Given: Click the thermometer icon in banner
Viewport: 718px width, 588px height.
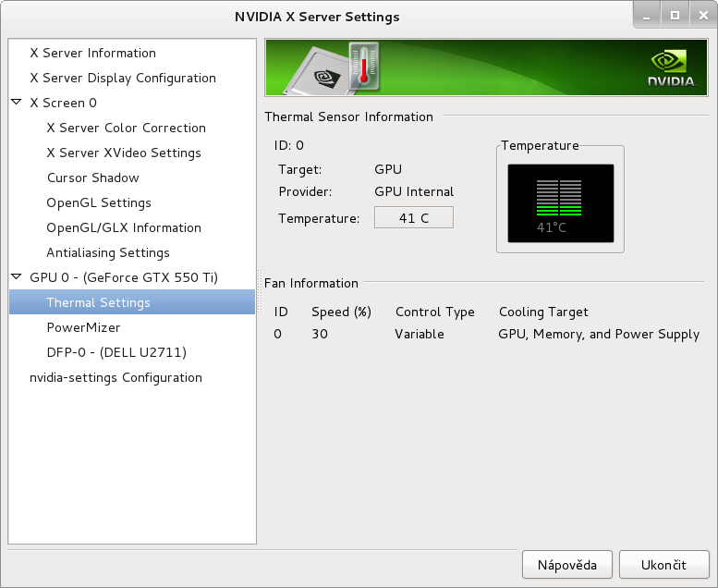Looking at the screenshot, I should tap(364, 67).
